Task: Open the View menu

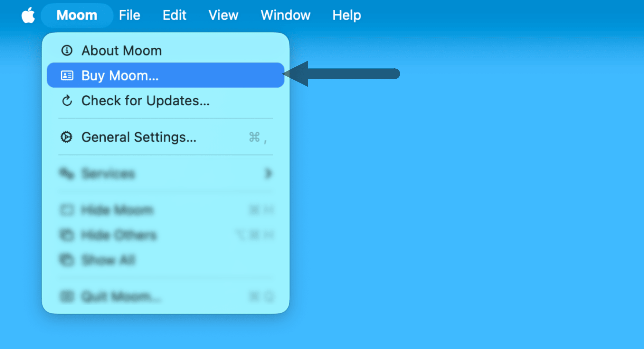Action: click(223, 15)
